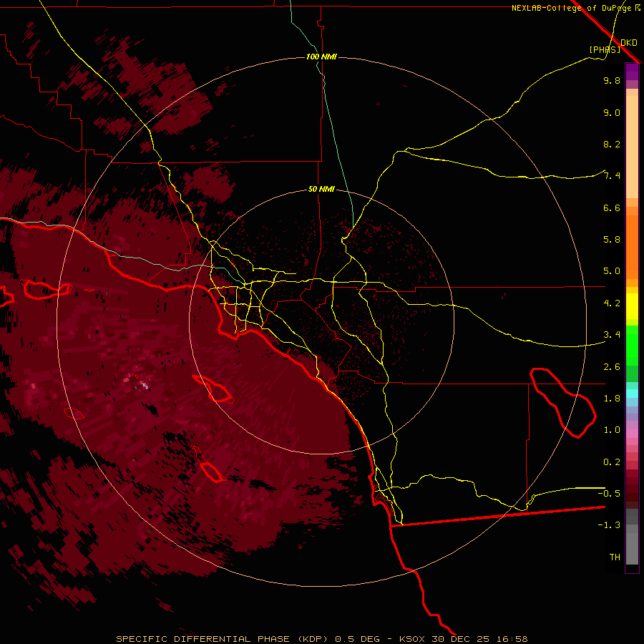Click the 50 NMI range ring label
Viewport: 644px width, 644px height.
coord(321,189)
